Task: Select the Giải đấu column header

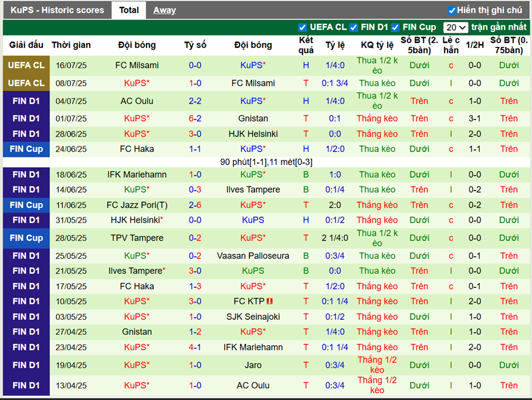Action: coord(26,45)
